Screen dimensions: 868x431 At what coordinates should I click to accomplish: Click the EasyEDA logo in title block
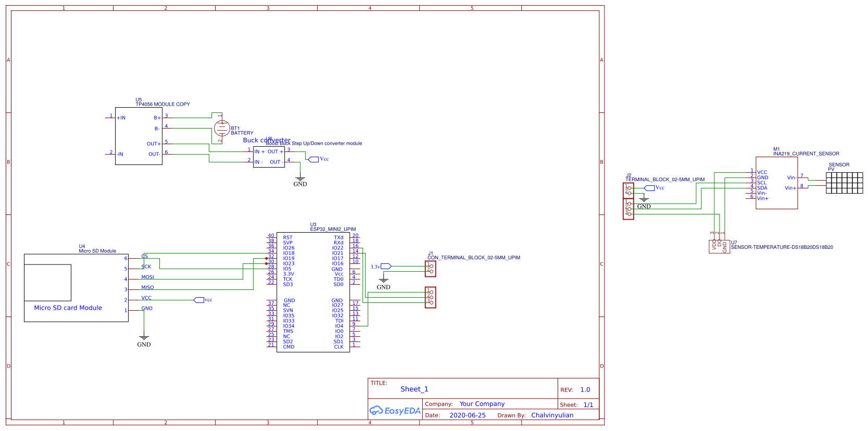tap(395, 411)
